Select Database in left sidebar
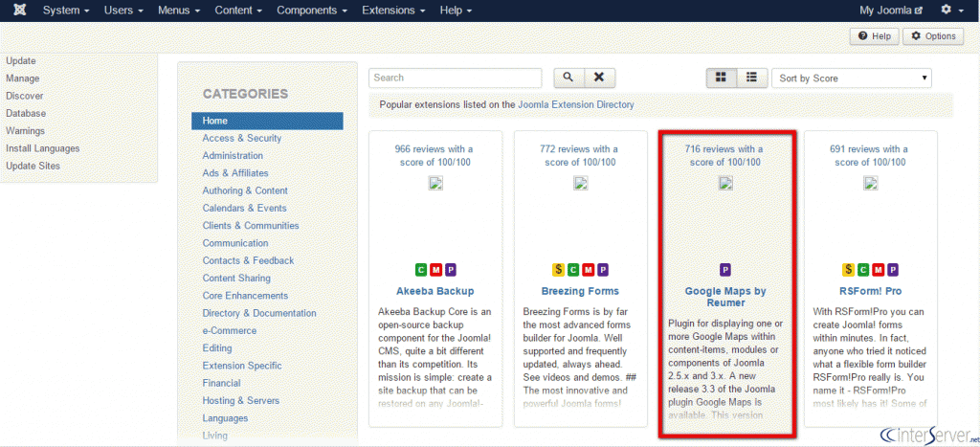Image resolution: width=980 pixels, height=447 pixels. pyautogui.click(x=26, y=114)
